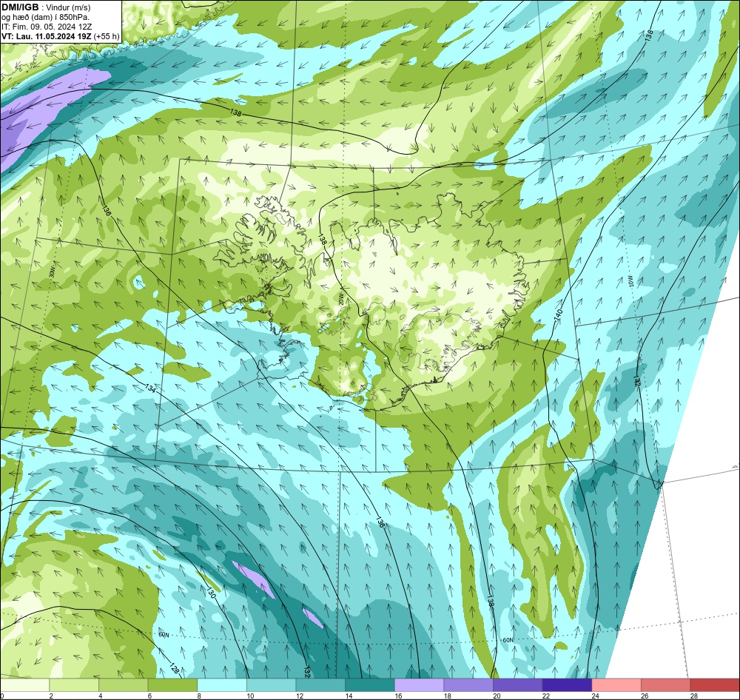The height and width of the screenshot is (700, 740).
Task: Click the legend tick number '16'
Action: [x=399, y=696]
